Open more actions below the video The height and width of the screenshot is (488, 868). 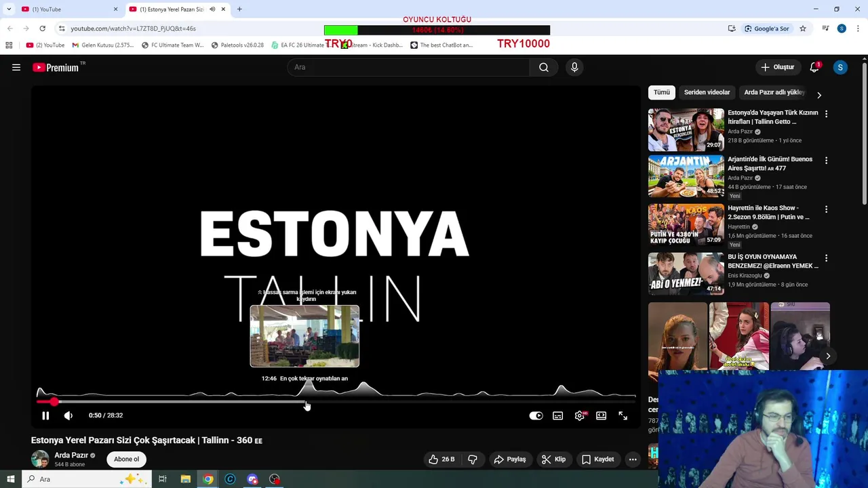click(633, 459)
